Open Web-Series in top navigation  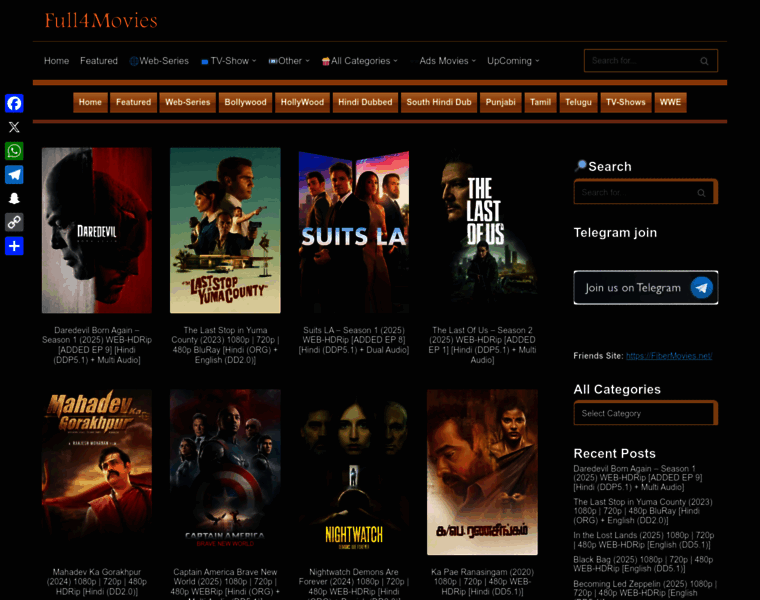(159, 61)
